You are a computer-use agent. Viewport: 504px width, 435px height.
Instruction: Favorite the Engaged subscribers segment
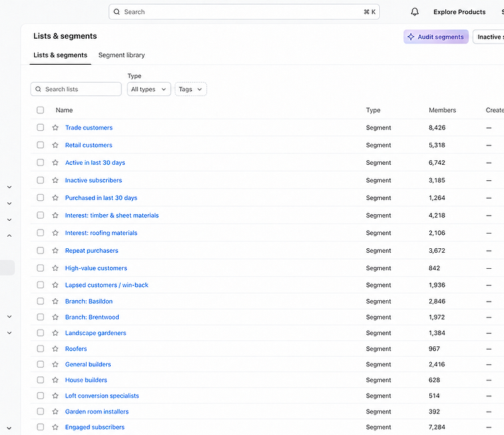(55, 427)
